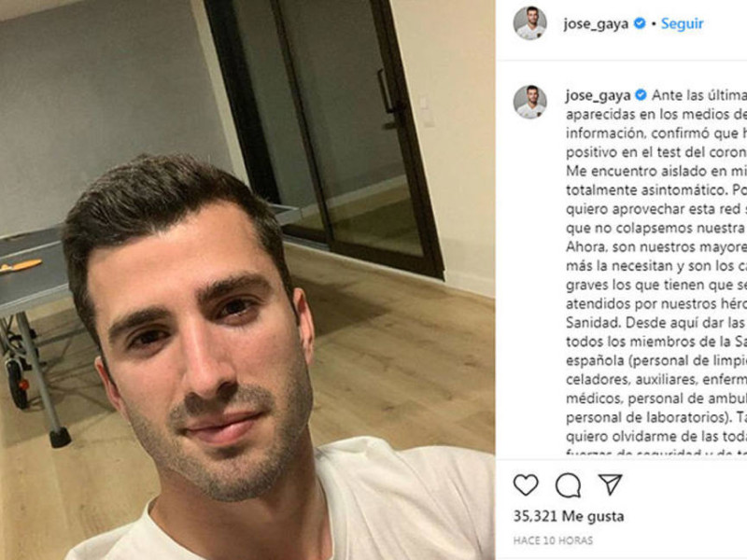Viewport: 747px width, 560px height.
Task: Open the jose_gaya username in the header
Action: [596, 24]
